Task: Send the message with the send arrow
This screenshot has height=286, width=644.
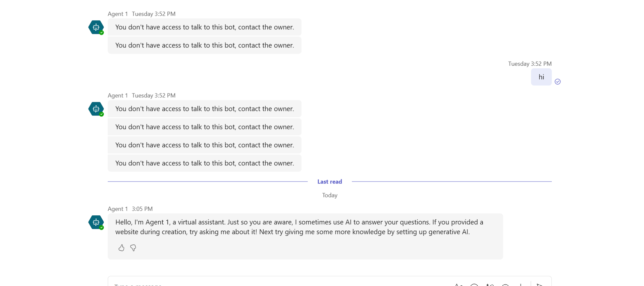Action: tap(540, 284)
